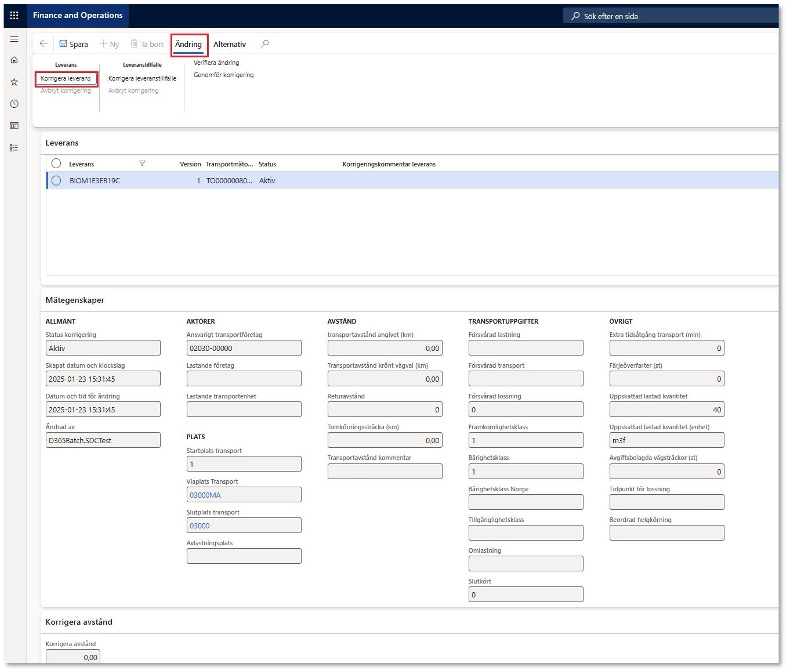Collapse the Mätegenskaper section header
Screen dimensions: 788x672
pyautogui.click(x=75, y=299)
